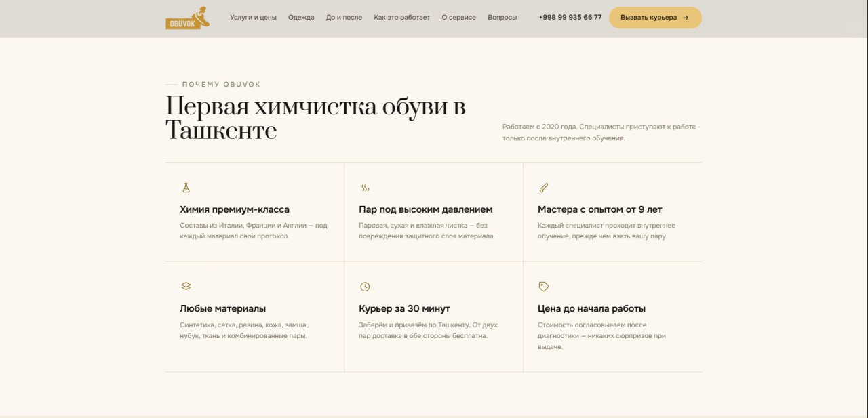Image resolution: width=868 pixels, height=418 pixels.
Task: Select Как это работает in navigation
Action: (x=402, y=18)
